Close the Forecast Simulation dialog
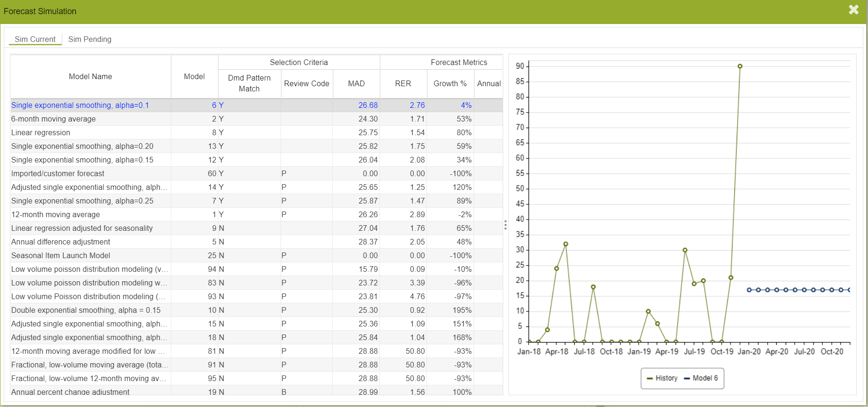The height and width of the screenshot is (407, 868). 853,10
